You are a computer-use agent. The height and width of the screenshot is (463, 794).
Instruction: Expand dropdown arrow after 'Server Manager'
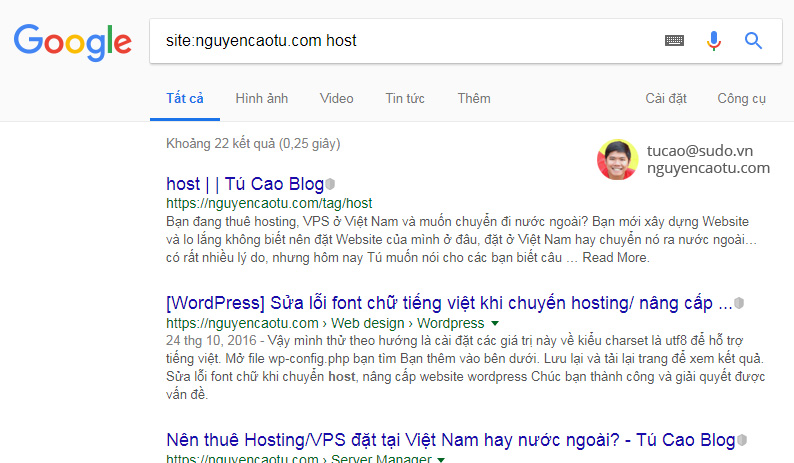(441, 459)
